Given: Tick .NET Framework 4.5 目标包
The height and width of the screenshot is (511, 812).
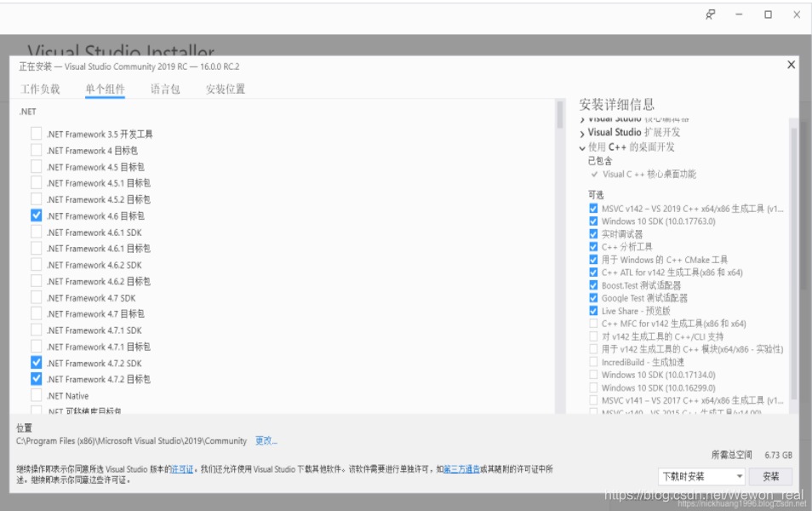Looking at the screenshot, I should pos(37,167).
